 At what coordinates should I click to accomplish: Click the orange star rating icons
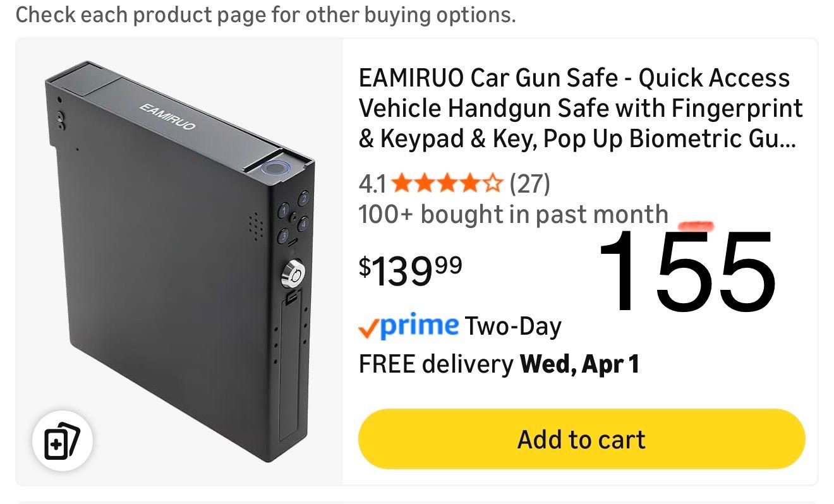click(447, 184)
